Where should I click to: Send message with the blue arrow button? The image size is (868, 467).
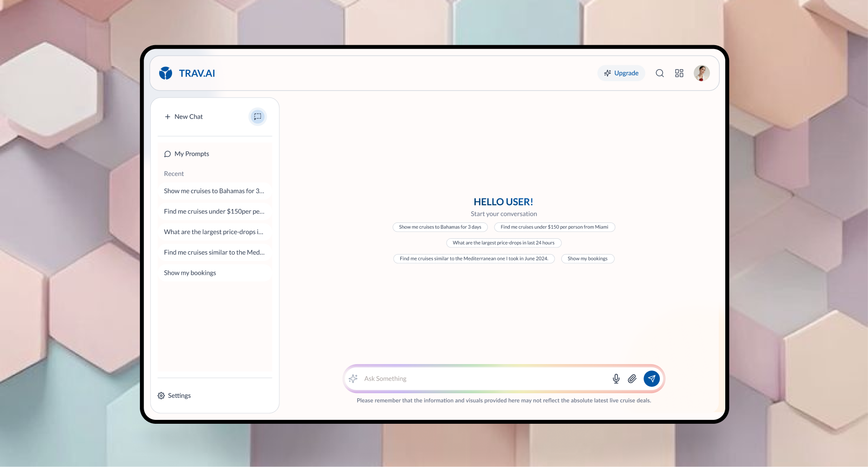[x=651, y=379]
